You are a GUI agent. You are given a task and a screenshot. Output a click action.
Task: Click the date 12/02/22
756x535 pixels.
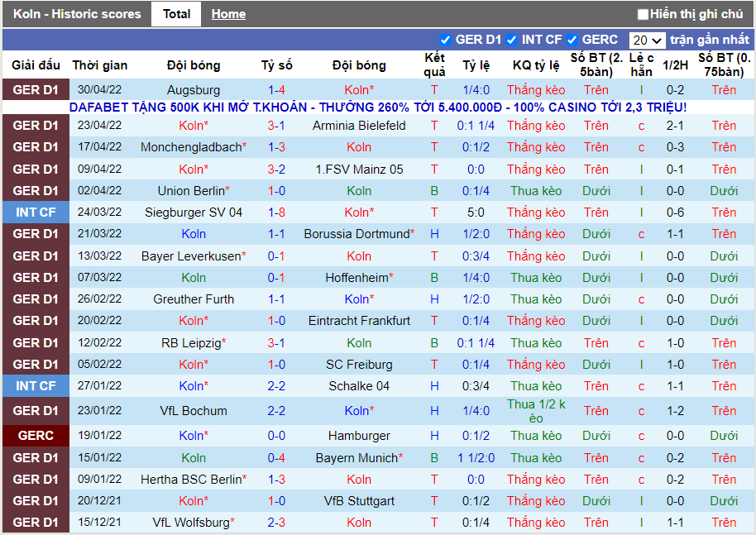pyautogui.click(x=99, y=342)
